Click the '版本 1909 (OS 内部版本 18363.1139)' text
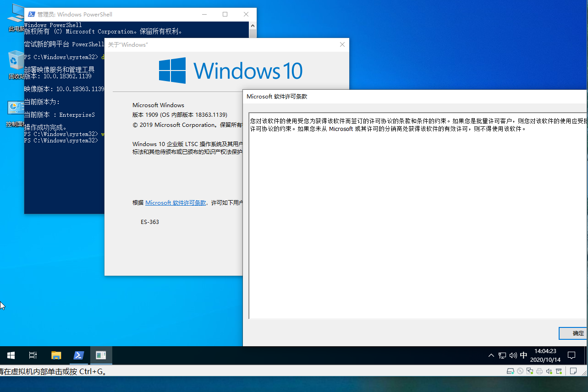This screenshot has width=588, height=392. tap(180, 115)
